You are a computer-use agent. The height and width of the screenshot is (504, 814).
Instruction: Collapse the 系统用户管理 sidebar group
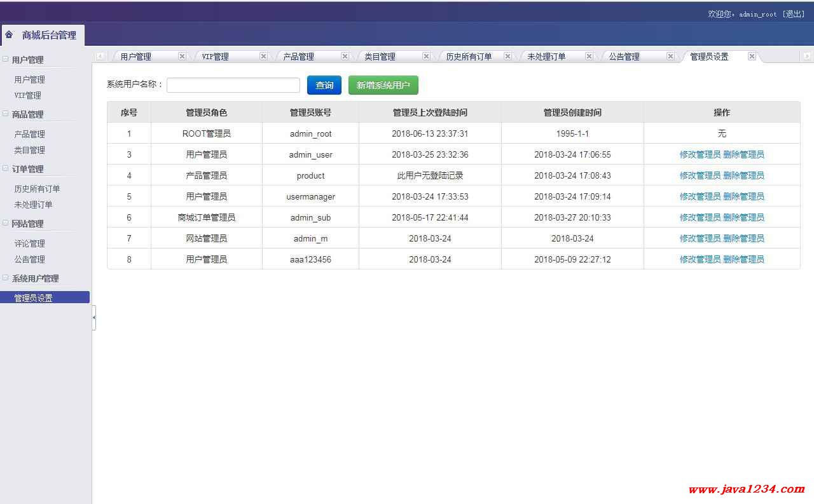tap(6, 278)
